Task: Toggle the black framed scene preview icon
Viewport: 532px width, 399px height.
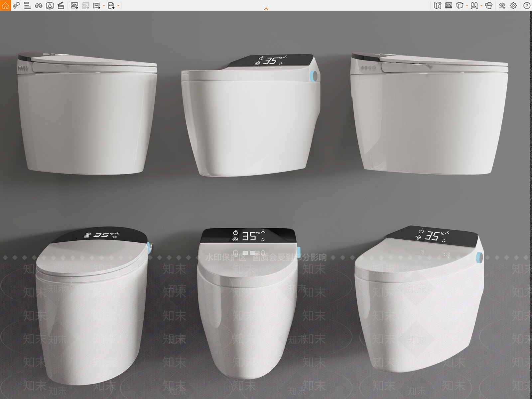Action: pyautogui.click(x=449, y=5)
